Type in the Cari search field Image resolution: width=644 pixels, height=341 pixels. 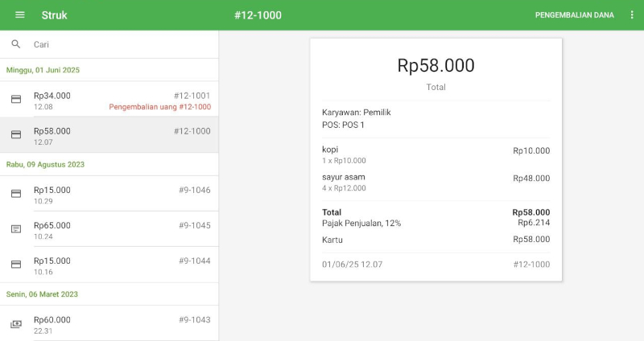point(121,44)
